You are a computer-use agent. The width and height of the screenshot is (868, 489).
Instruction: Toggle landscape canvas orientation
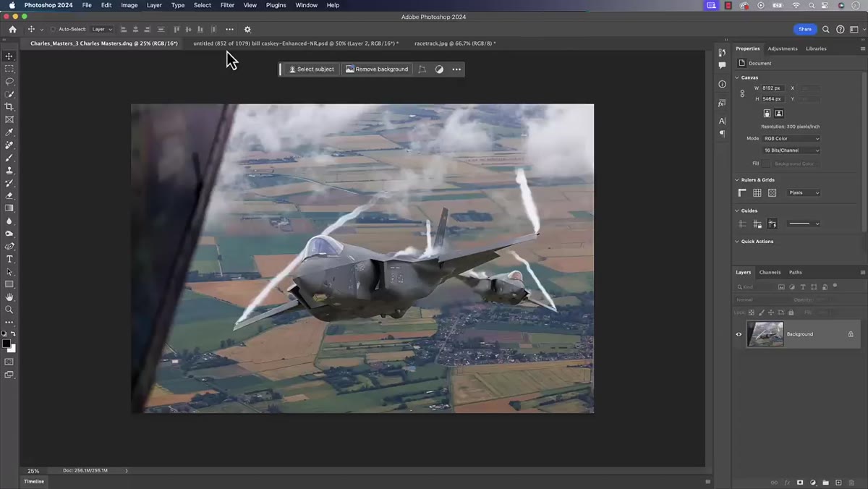pyautogui.click(x=779, y=114)
